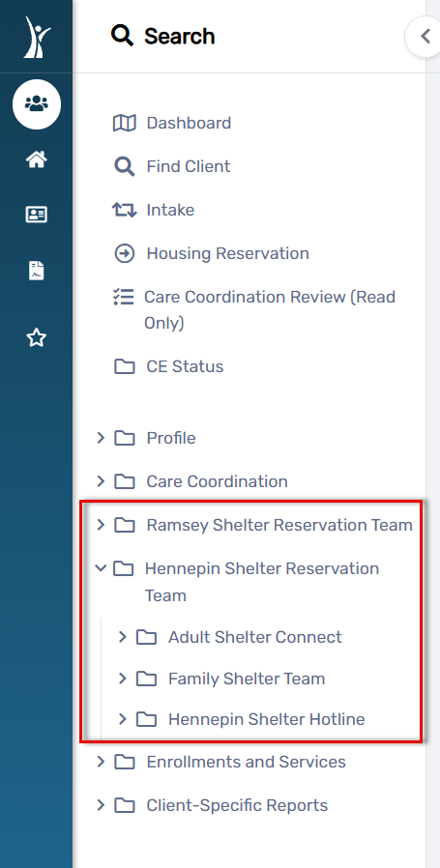Expand Ramsey Shelter Reservation Team chevron
Viewport: 440px width, 868px height.
pyautogui.click(x=101, y=524)
